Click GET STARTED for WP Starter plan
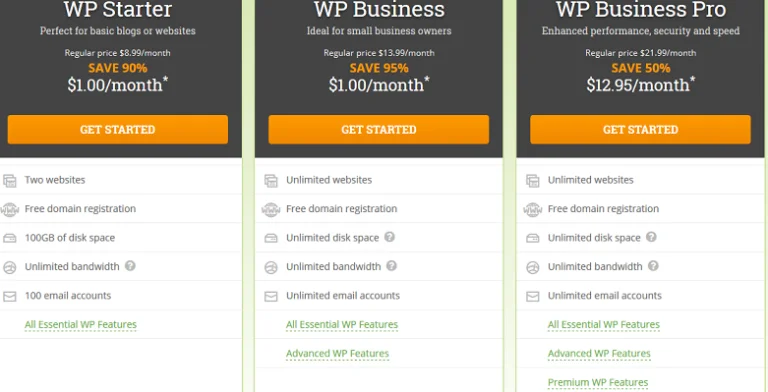The height and width of the screenshot is (392, 768). [118, 129]
